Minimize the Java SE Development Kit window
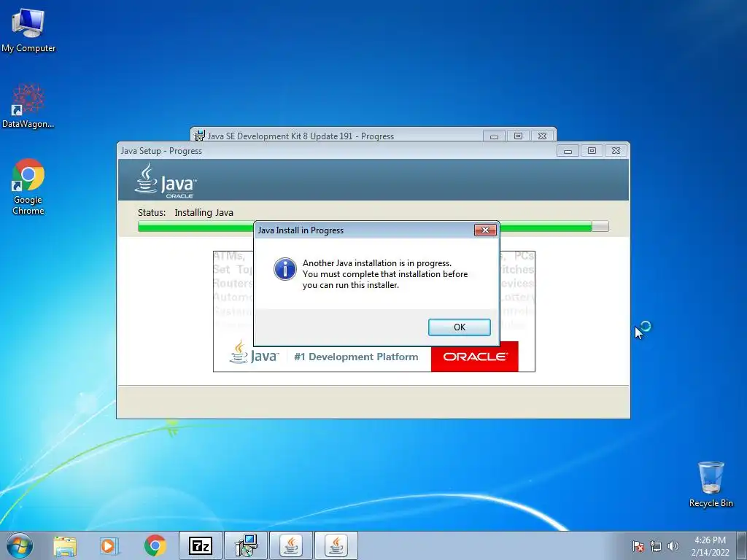 coord(494,136)
